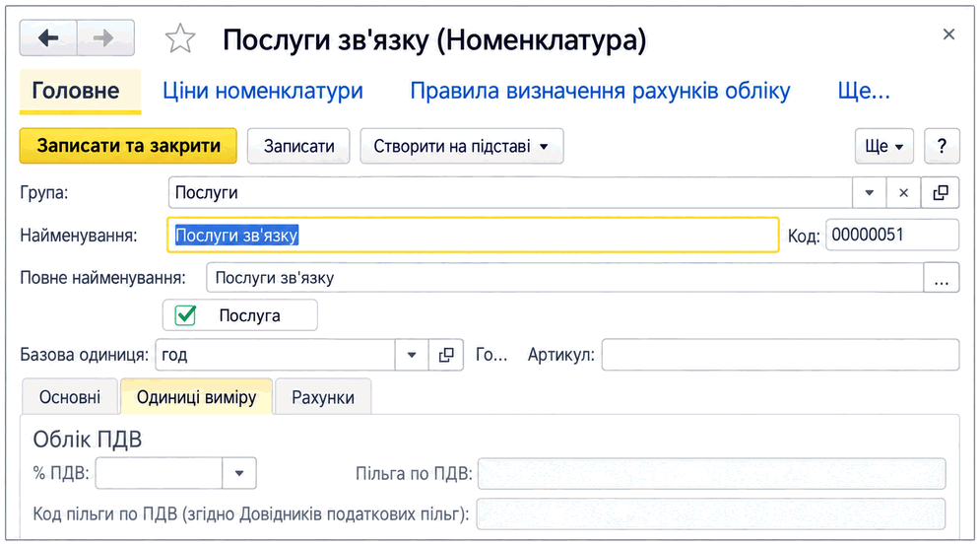The width and height of the screenshot is (980, 546).
Task: Switch to the Рахунки tab
Action: (x=323, y=397)
